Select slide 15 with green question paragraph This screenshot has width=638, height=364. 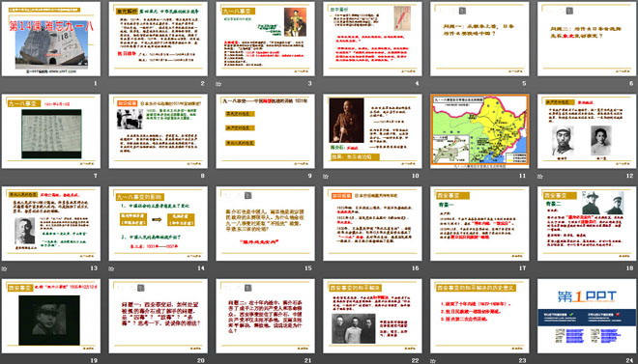pos(265,223)
